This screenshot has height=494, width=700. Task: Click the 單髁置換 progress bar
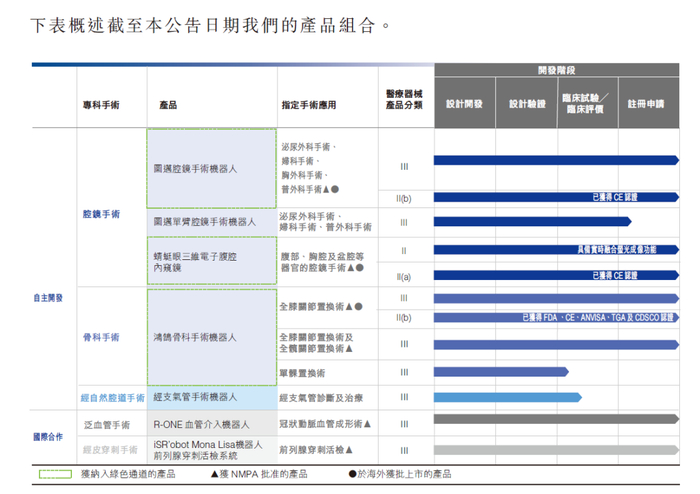point(501,371)
